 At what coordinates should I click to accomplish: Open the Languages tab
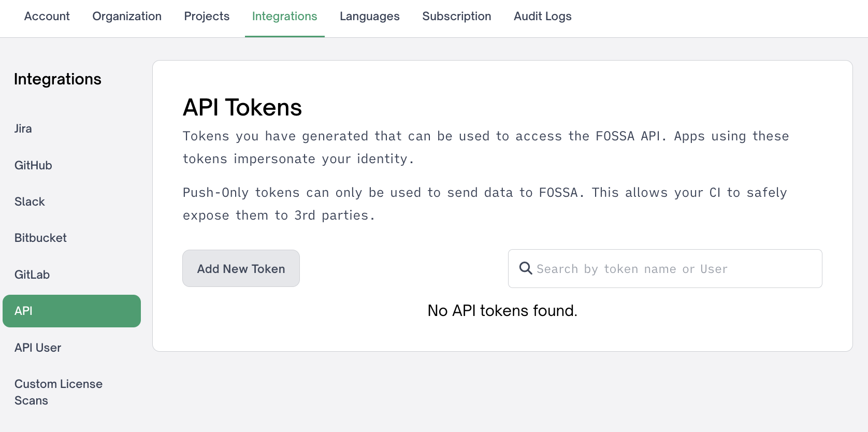pyautogui.click(x=369, y=17)
